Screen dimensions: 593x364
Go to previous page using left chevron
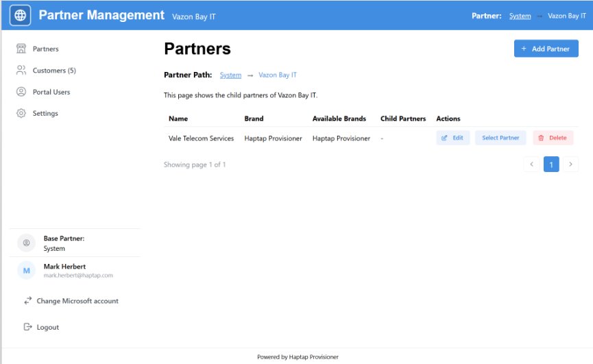tap(531, 165)
